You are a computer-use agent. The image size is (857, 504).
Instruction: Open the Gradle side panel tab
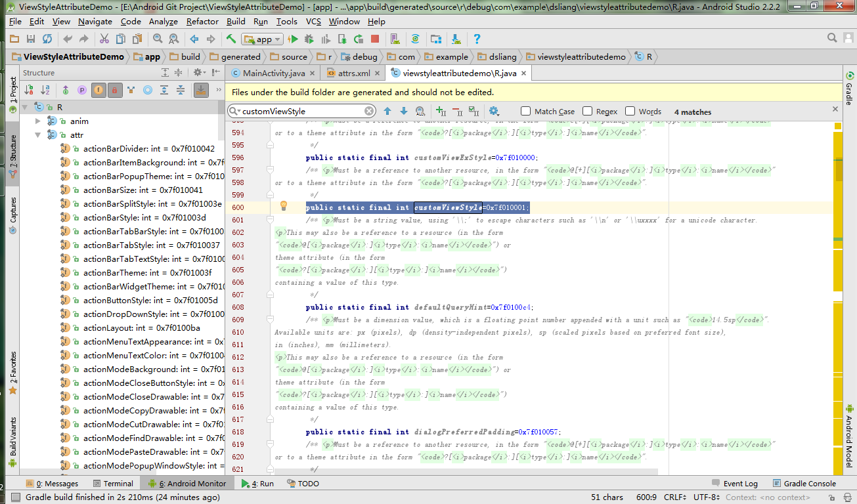pos(849,88)
